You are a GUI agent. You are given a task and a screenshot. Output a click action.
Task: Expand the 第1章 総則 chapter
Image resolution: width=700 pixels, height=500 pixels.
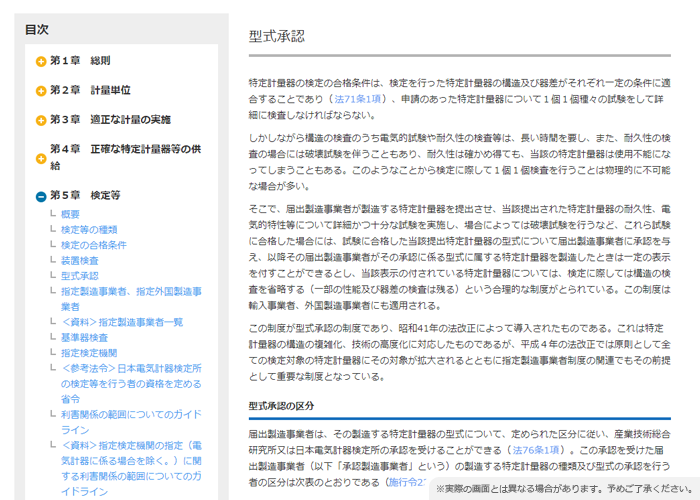point(41,61)
